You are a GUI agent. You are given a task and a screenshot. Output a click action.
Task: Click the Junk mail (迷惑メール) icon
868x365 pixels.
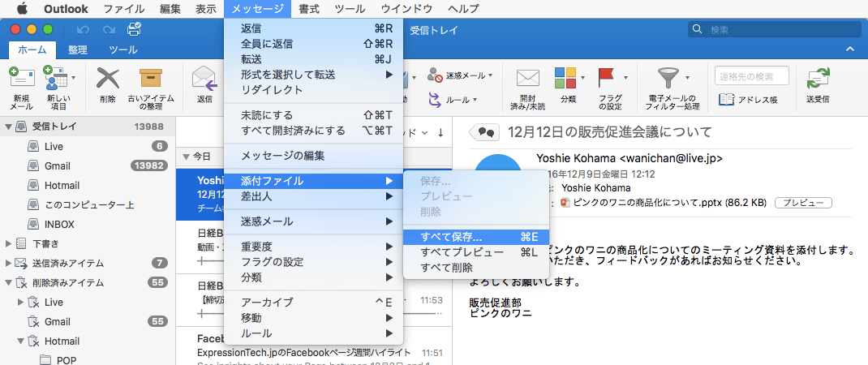[x=435, y=75]
